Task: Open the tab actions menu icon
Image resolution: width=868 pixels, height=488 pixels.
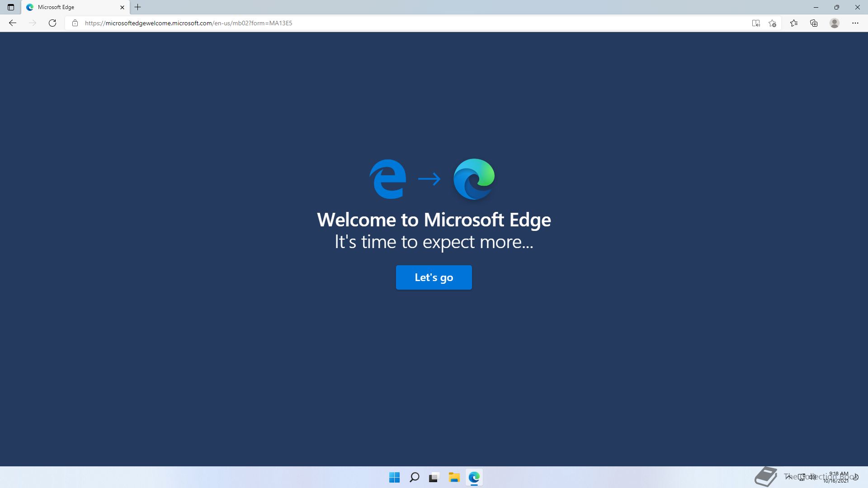Action: pos(11,7)
